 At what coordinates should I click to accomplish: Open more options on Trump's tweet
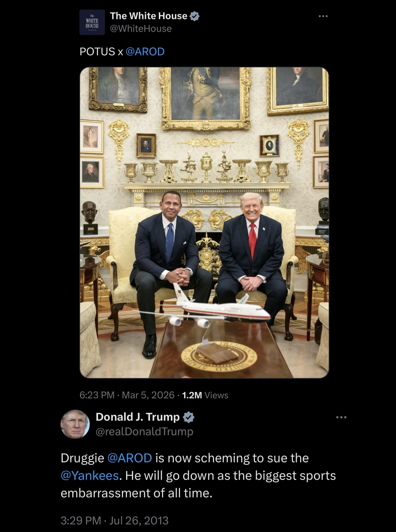click(341, 417)
